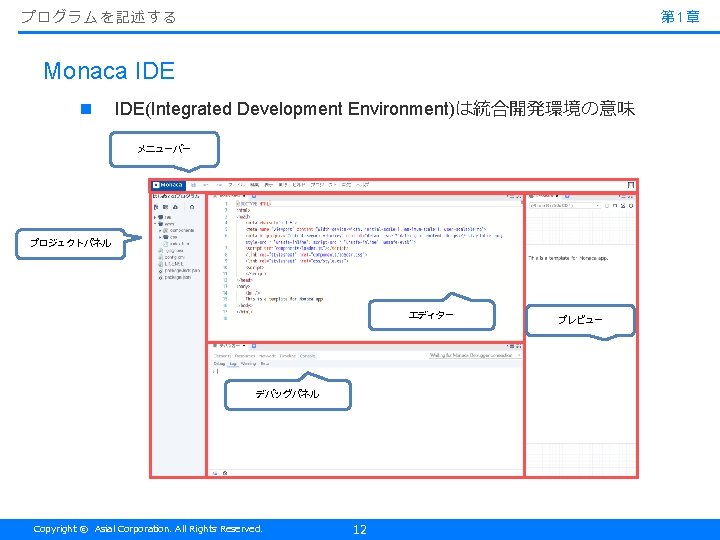
Task: Open the ファイル menu
Action: 237,185
